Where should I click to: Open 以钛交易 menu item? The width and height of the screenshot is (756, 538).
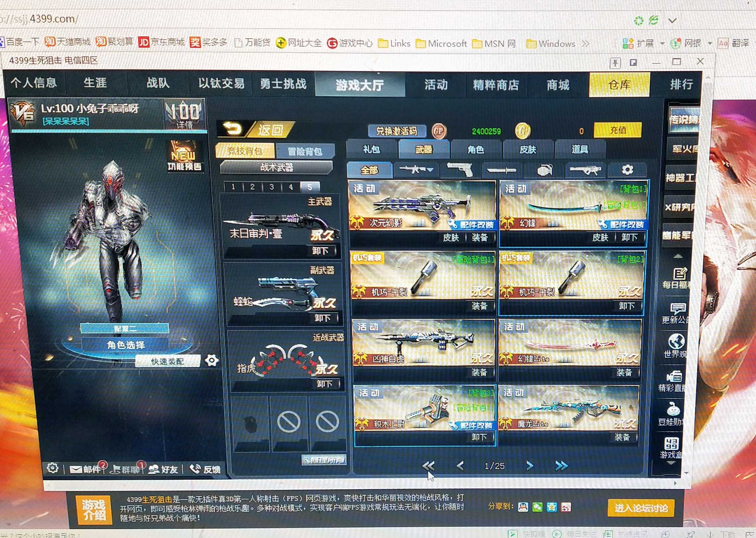(x=221, y=84)
